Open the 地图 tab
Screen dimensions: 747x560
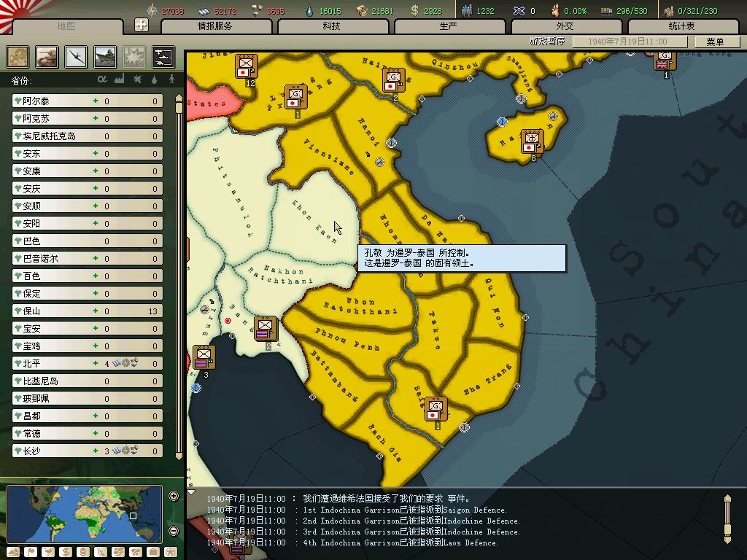click(66, 26)
